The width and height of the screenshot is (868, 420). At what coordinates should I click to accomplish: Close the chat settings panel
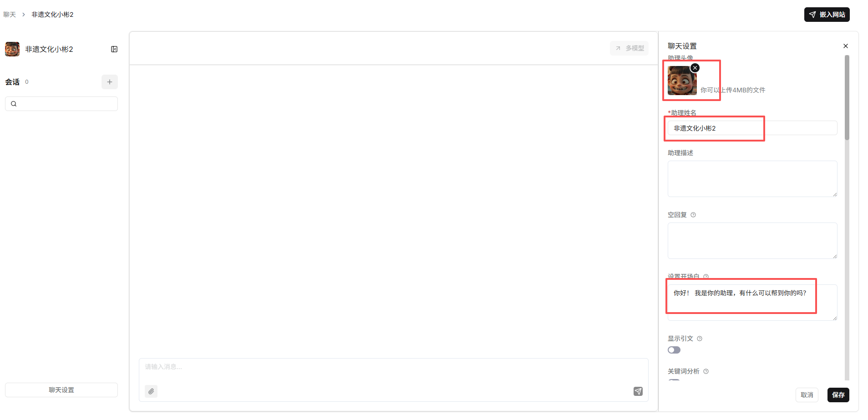click(x=846, y=46)
